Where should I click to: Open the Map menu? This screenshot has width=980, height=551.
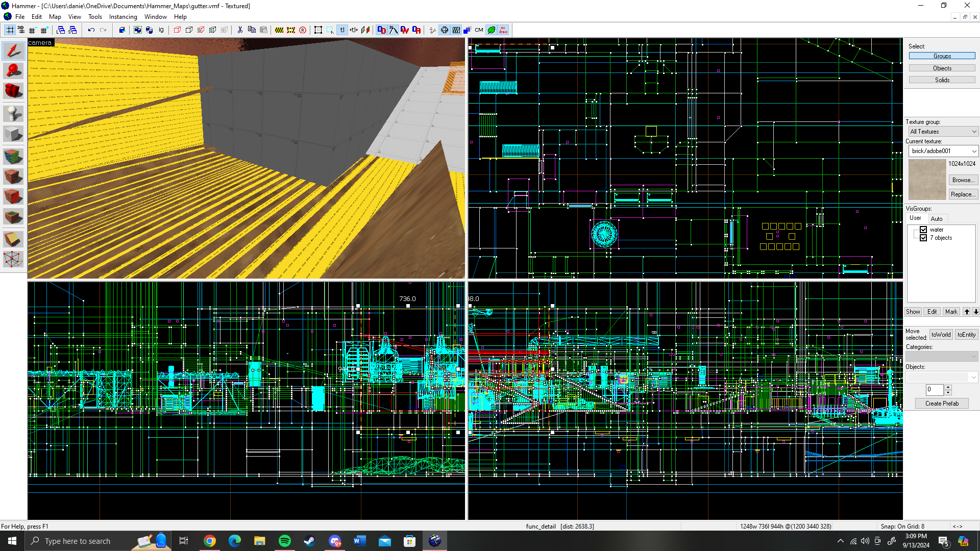coord(55,17)
